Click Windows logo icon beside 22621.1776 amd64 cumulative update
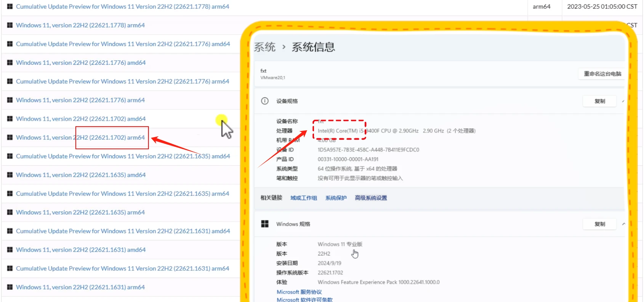The width and height of the screenshot is (644, 302). [x=10, y=44]
